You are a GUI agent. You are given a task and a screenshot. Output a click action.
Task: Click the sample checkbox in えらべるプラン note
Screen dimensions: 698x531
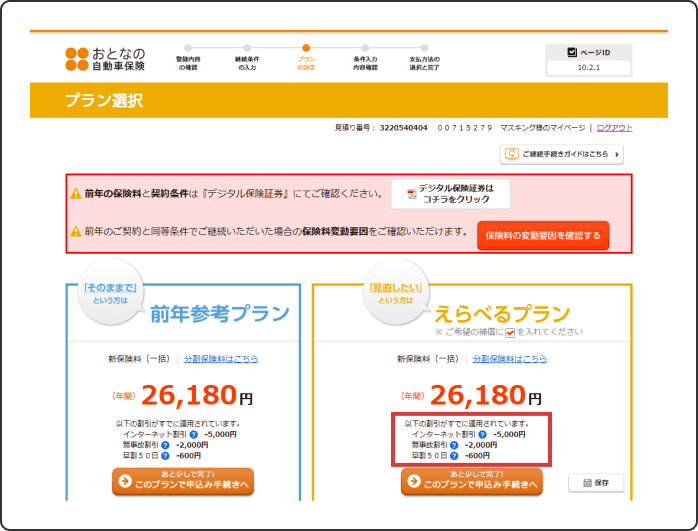[x=510, y=332]
